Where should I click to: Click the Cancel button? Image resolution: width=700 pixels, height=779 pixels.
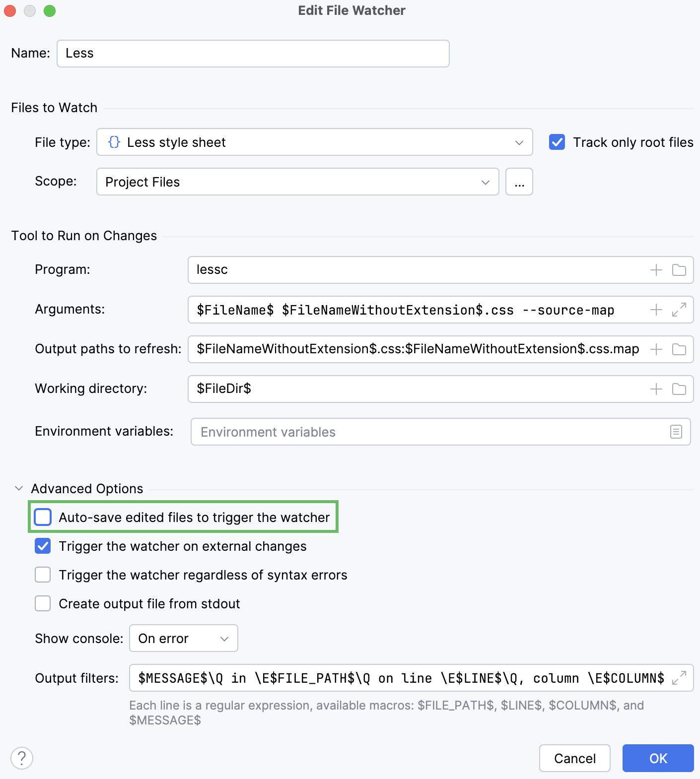(x=574, y=758)
